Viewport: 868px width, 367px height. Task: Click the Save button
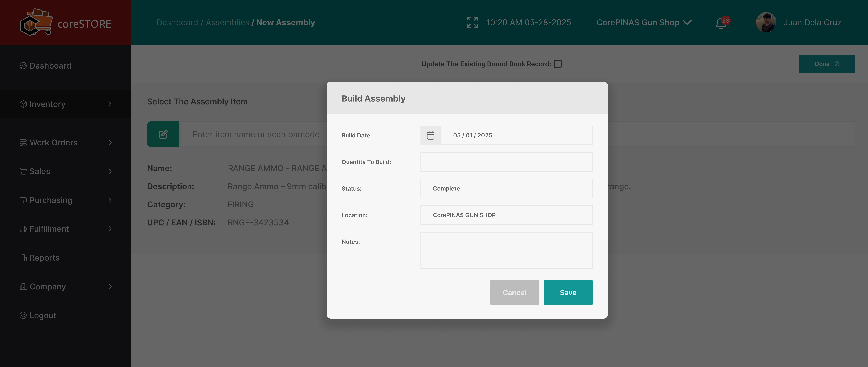[x=568, y=293]
